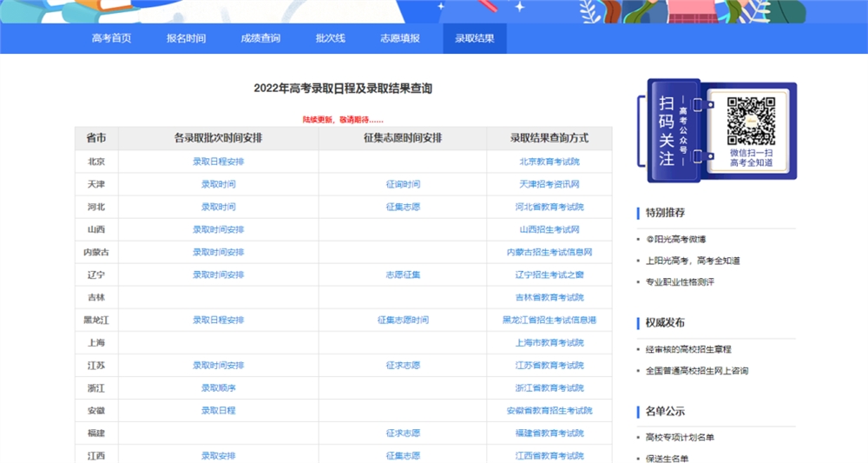Visit the 上海市教育考试院 link

point(549,342)
